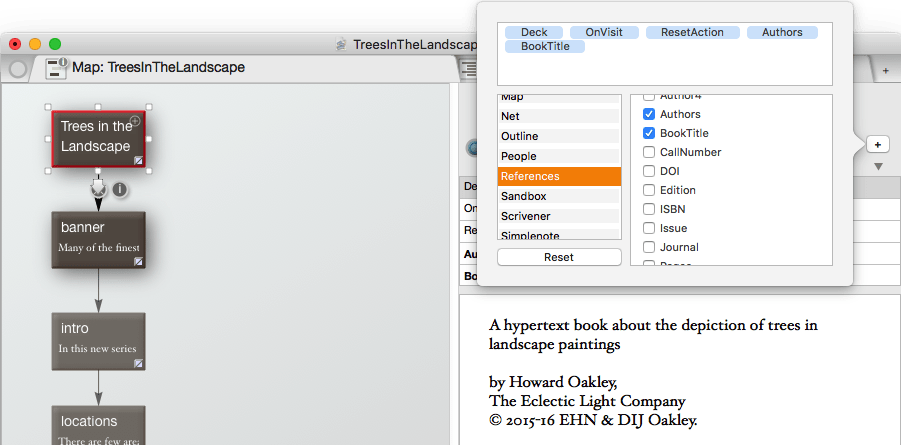Enable the CallNumber attribute checkbox
901x445 pixels.
click(x=649, y=152)
